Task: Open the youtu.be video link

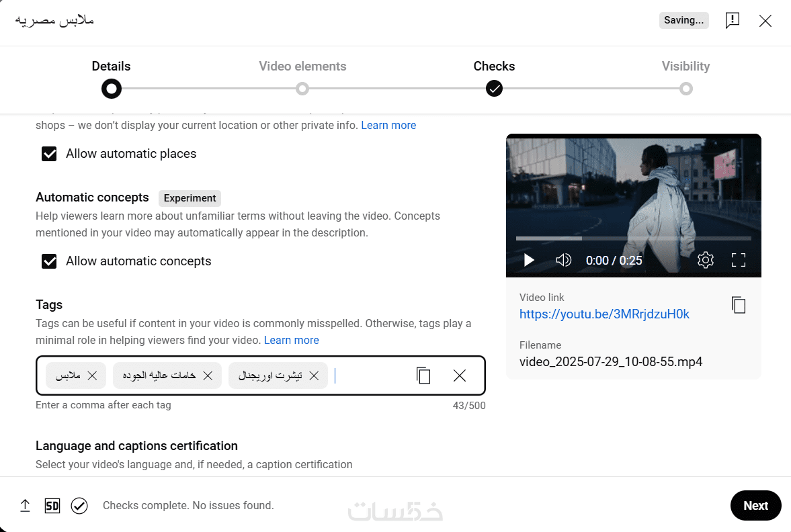Action: [604, 314]
